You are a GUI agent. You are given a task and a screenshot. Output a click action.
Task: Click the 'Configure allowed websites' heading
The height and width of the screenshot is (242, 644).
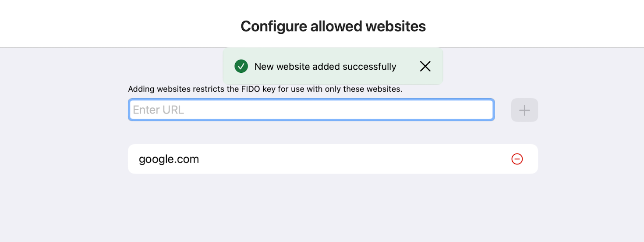(x=333, y=26)
